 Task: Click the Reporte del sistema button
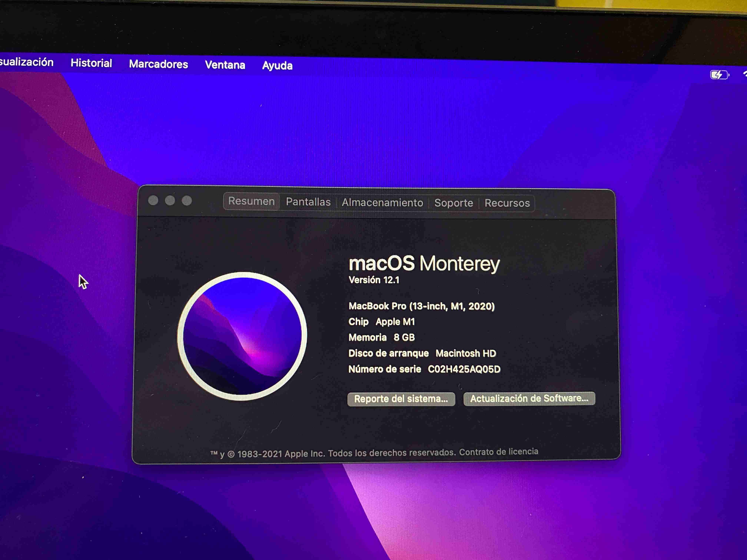401,399
